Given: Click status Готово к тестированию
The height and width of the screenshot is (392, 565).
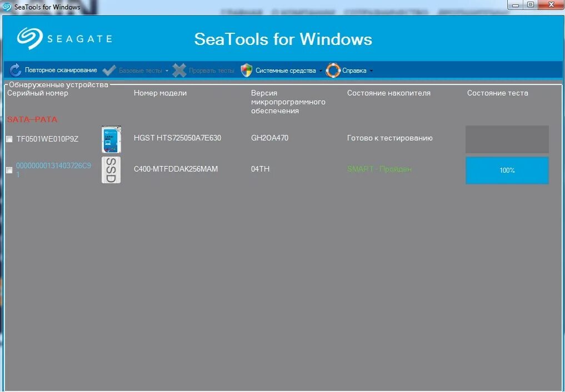Looking at the screenshot, I should click(x=390, y=138).
